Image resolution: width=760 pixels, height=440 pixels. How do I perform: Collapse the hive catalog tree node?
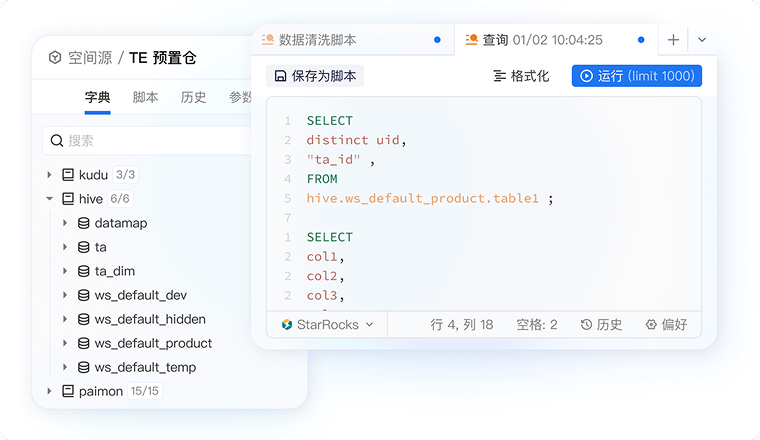coord(49,199)
